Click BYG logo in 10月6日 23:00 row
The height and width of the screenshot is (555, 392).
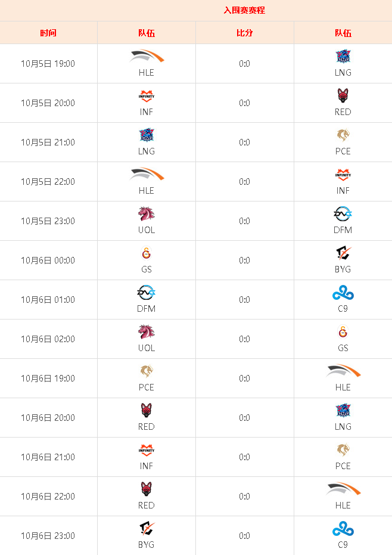click(147, 528)
